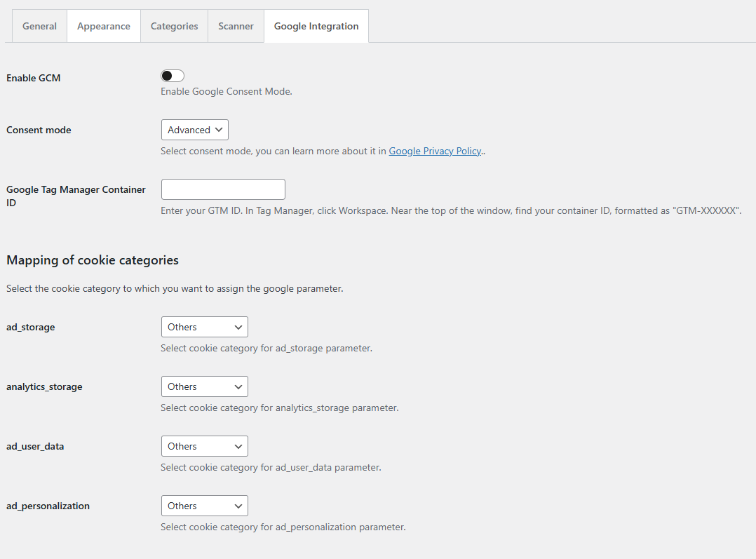The image size is (756, 559).
Task: Choose category for analytics_storage parameter
Action: click(x=204, y=386)
